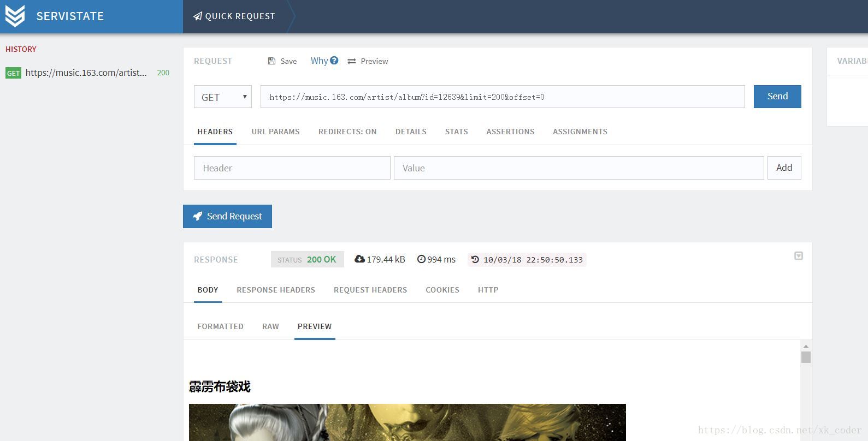Image resolution: width=868 pixels, height=441 pixels.
Task: Click the GET badge in history
Action: coord(13,73)
